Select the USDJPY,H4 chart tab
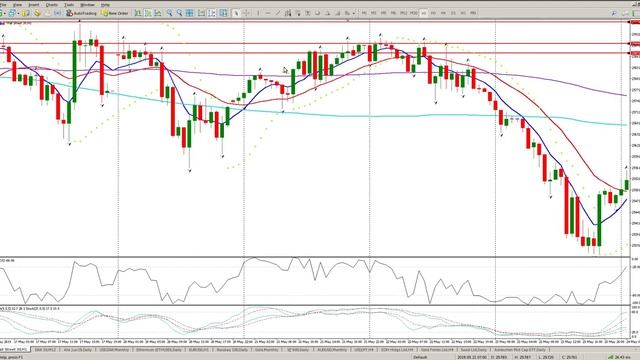The width and height of the screenshot is (640, 360). pos(364,350)
